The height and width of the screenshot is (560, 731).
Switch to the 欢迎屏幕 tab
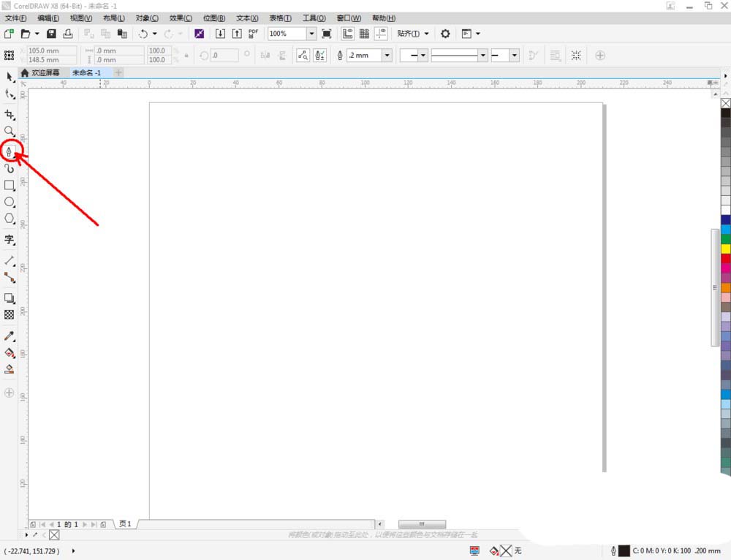pyautogui.click(x=40, y=72)
